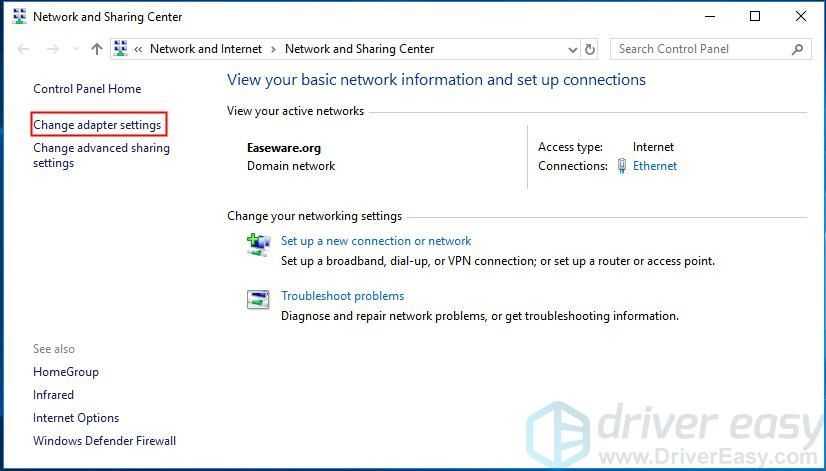Click the Network and Sharing Center title icon
Image resolution: width=826 pixels, height=471 pixels.
pyautogui.click(x=19, y=17)
